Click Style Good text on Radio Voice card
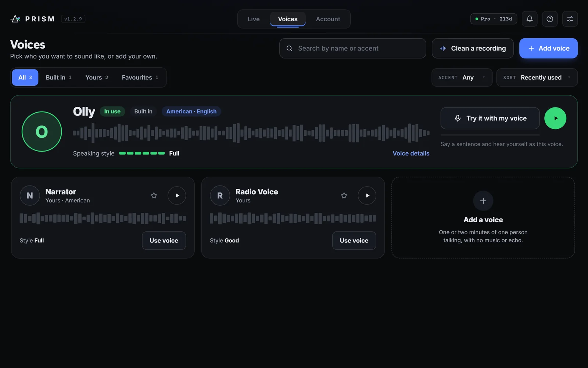This screenshot has width=588, height=368. [224, 240]
